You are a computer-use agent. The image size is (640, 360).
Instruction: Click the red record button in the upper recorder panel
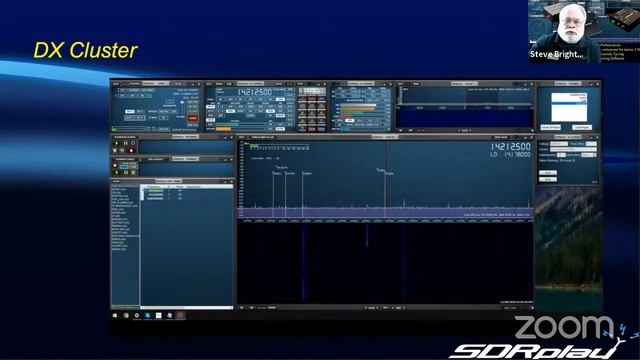[x=131, y=151]
